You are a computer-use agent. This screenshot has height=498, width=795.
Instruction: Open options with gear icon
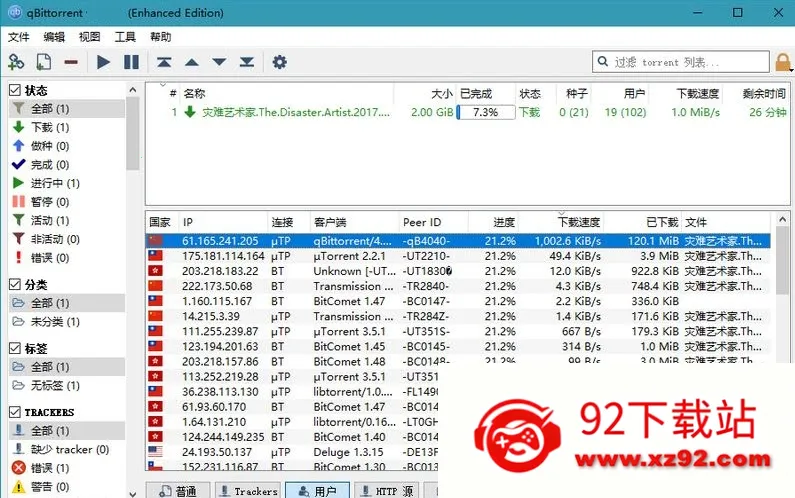coord(279,62)
